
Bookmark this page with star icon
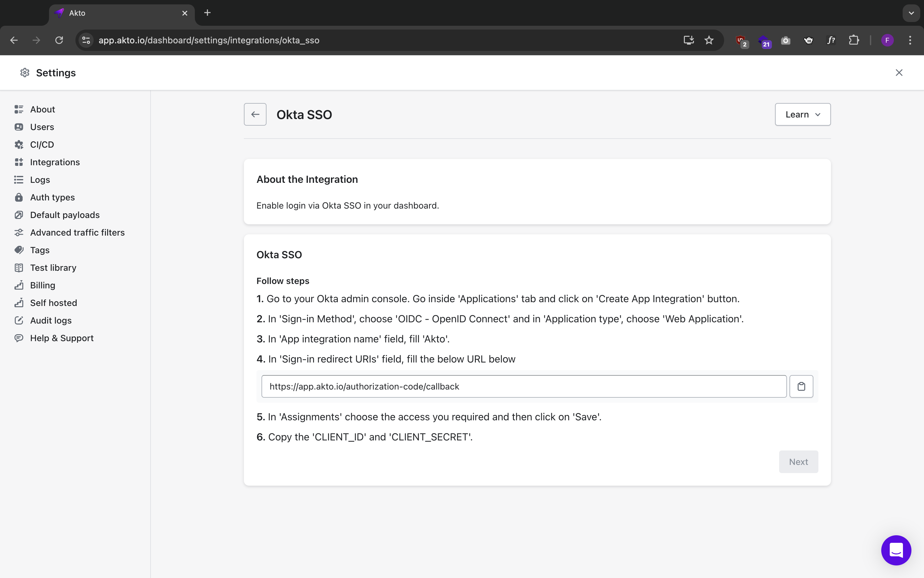709,40
